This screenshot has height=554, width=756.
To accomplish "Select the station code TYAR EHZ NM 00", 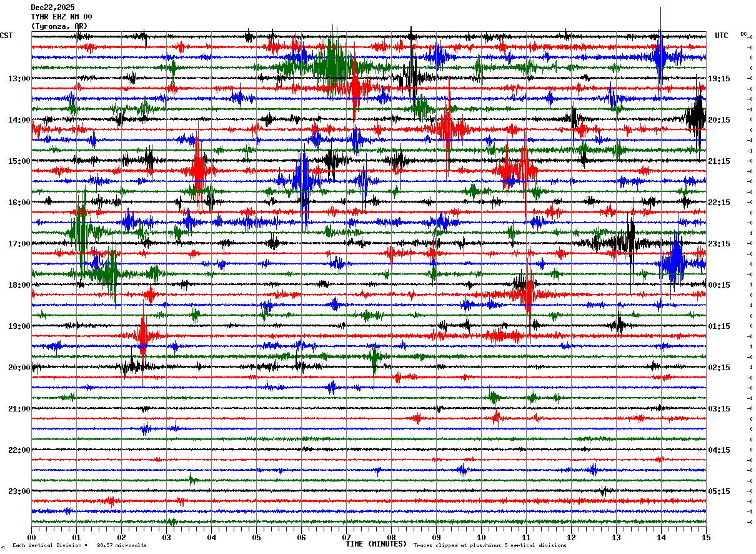I will 61,17.
